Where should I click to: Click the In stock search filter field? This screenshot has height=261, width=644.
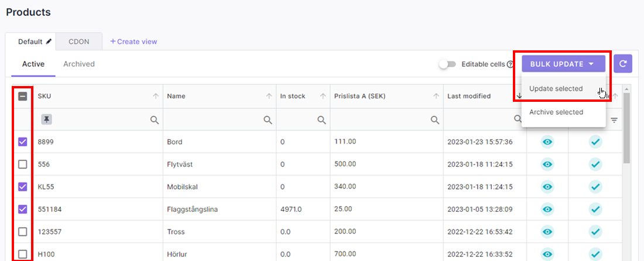pos(297,120)
